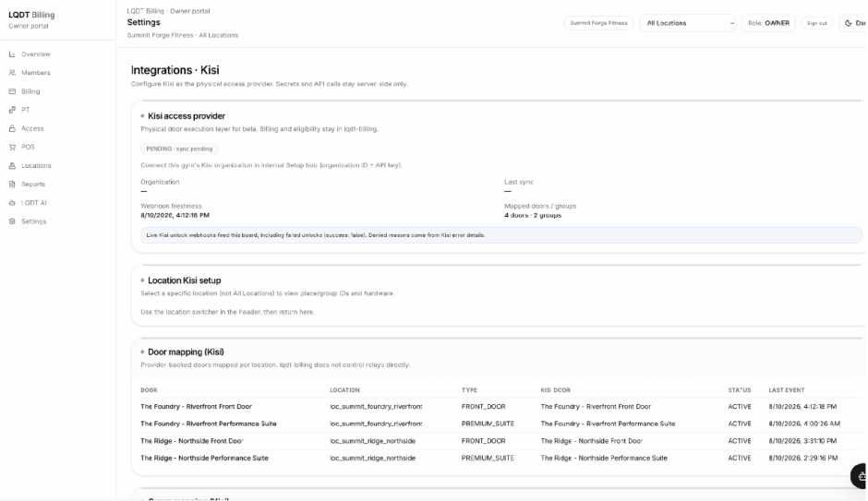The image size is (868, 501).
Task: Click KISI DOOR column header
Action: (x=555, y=390)
